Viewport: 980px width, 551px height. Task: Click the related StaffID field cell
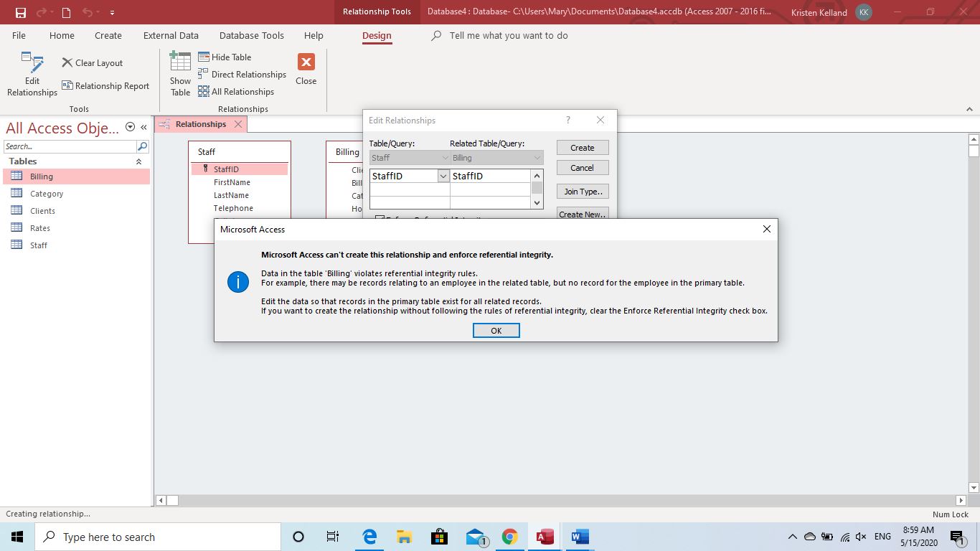click(x=491, y=176)
